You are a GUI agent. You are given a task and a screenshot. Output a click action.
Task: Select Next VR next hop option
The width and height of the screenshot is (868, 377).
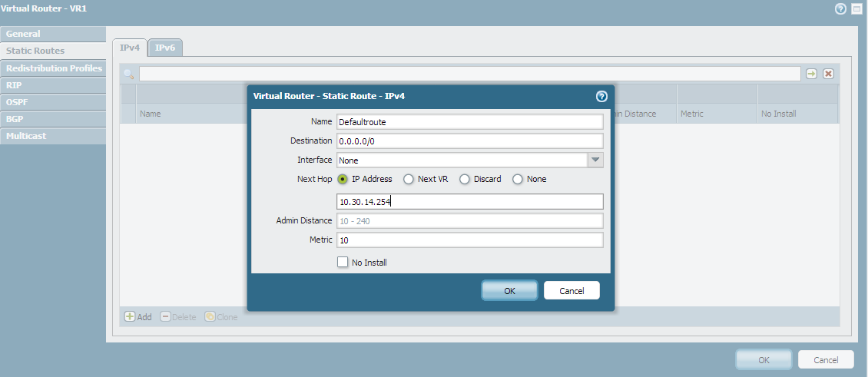point(409,180)
